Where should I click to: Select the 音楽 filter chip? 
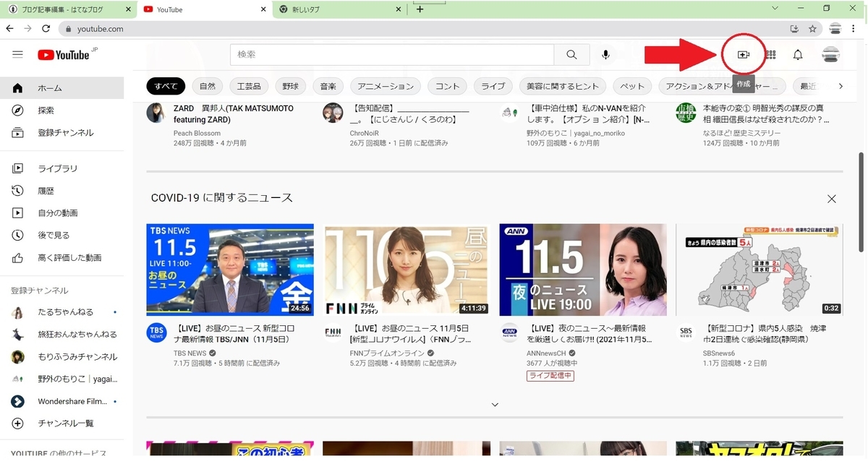[x=328, y=86]
